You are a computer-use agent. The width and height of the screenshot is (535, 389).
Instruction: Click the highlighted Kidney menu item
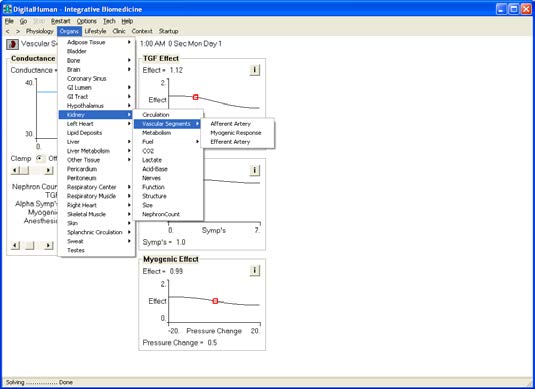click(x=97, y=115)
